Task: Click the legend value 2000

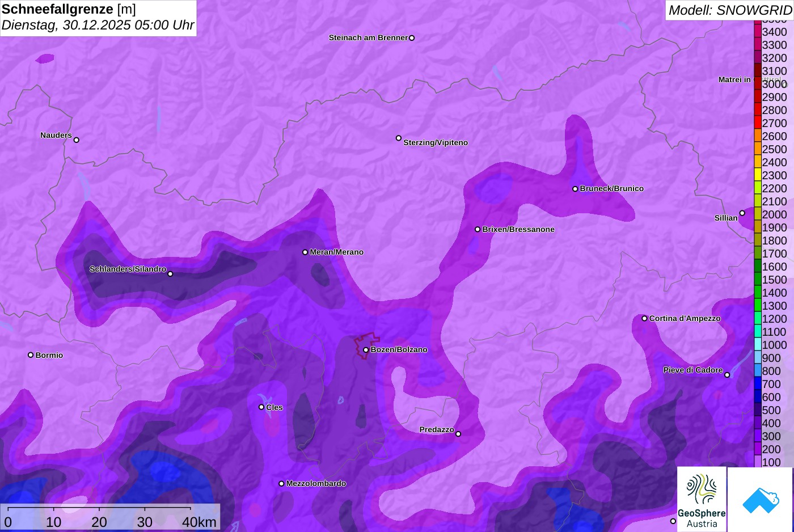Action: (774, 214)
